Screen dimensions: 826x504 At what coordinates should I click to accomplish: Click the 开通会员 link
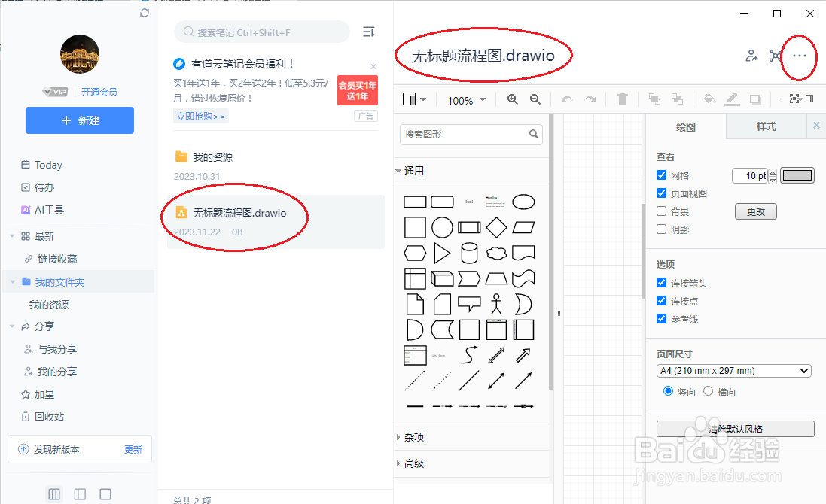(x=99, y=92)
